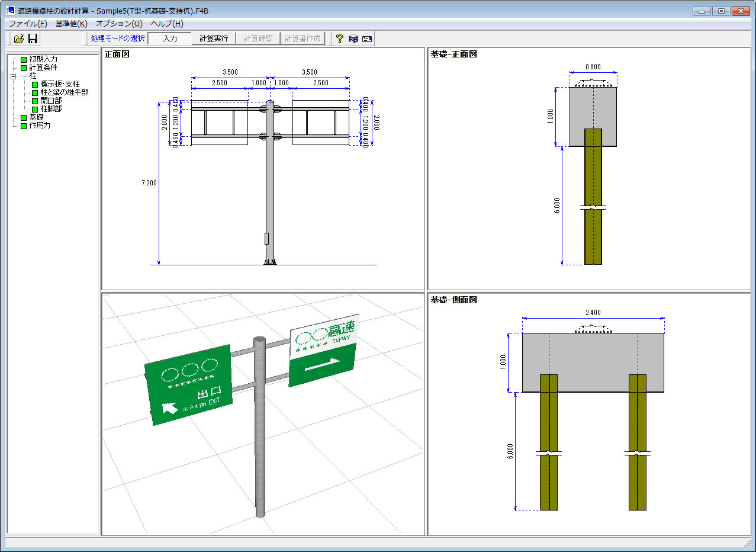Click the green icon beside 作用力
This screenshot has height=552, width=756.
(24, 126)
